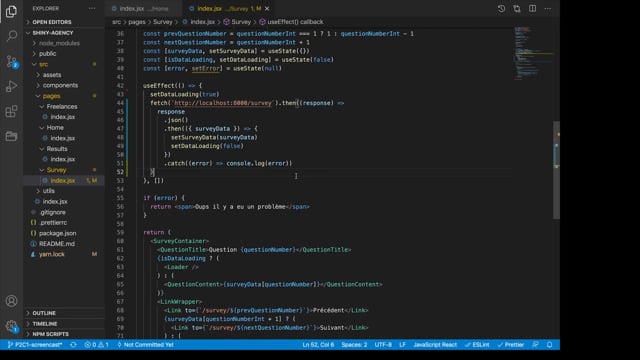This screenshot has width=640, height=360.
Task: Expand the Outline section
Action: (x=44, y=313)
